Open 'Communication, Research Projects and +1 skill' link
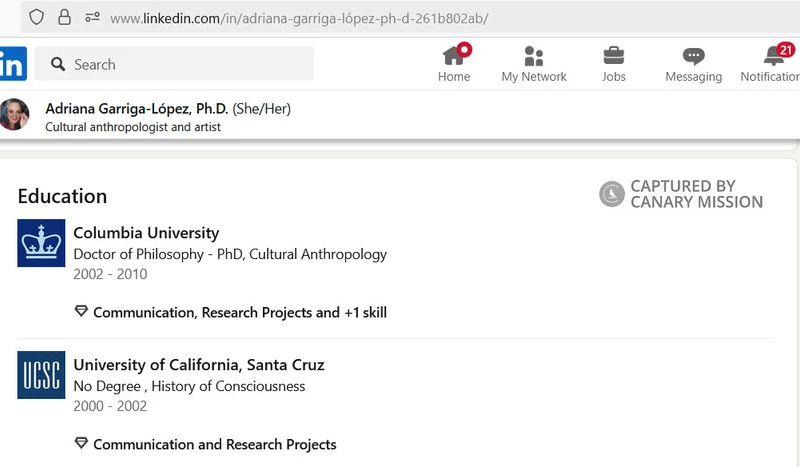The image size is (800, 467). [240, 312]
